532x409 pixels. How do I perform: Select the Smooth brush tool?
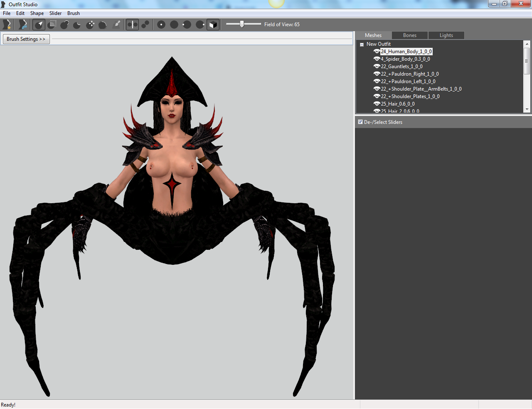[x=103, y=25]
